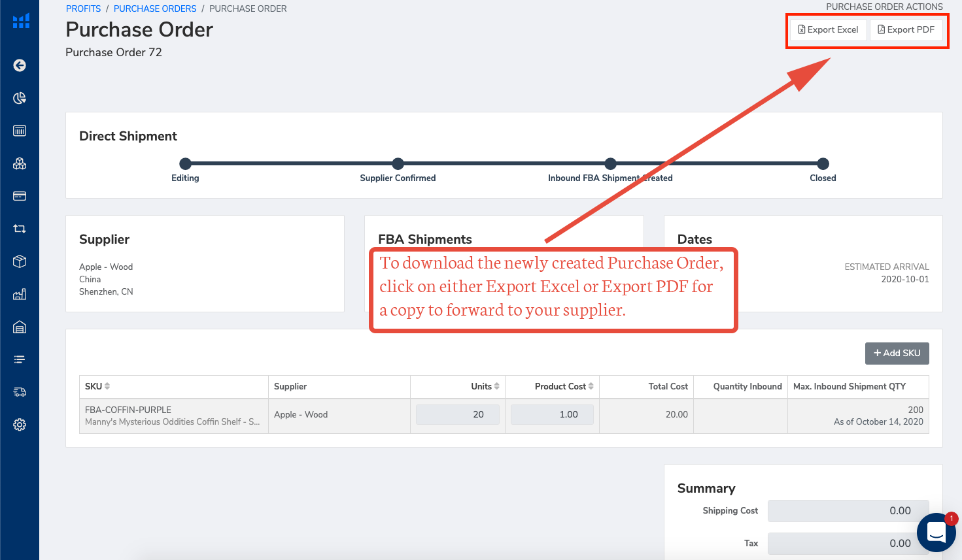Click the Add SKU button
This screenshot has height=560, width=962.
coord(897,353)
